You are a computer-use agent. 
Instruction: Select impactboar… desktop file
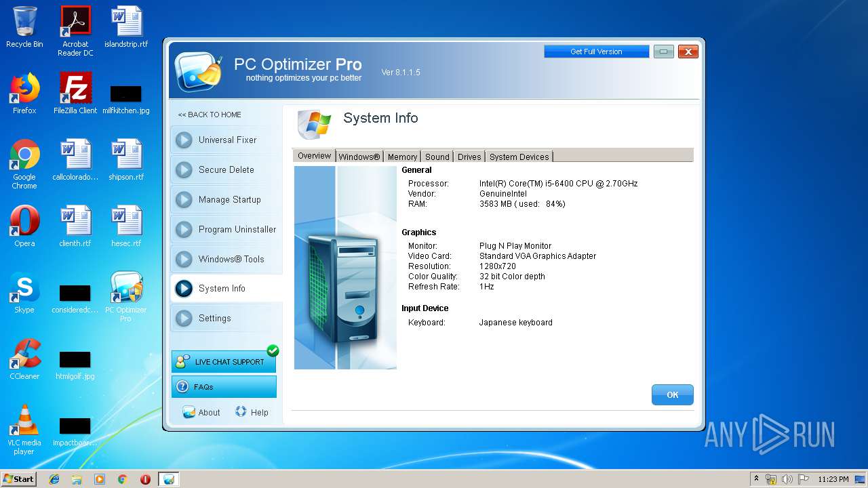pyautogui.click(x=75, y=432)
